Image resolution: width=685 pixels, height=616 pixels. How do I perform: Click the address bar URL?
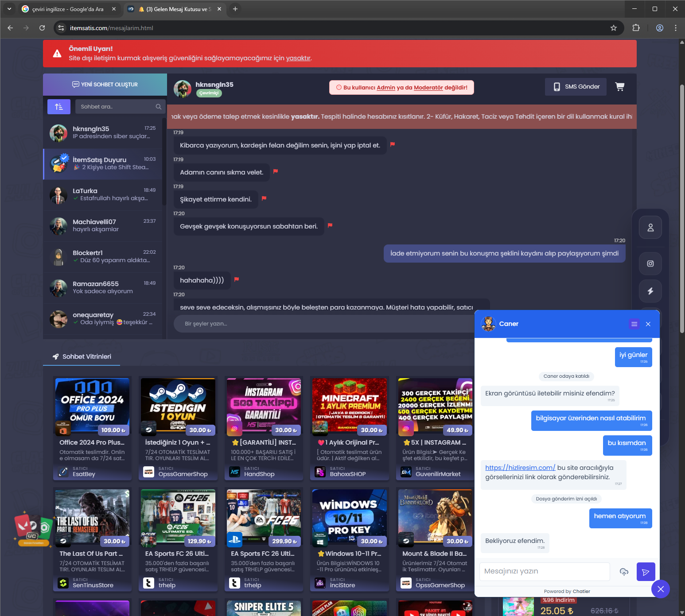point(112,28)
